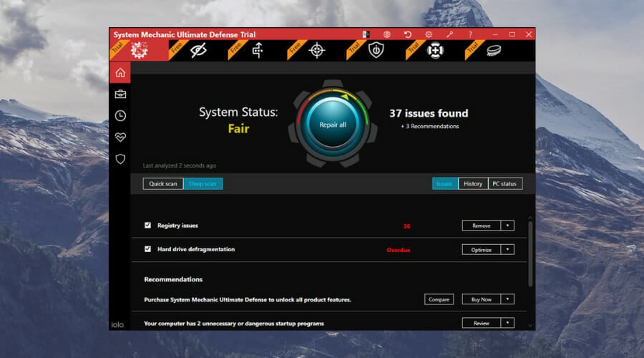The image size is (644, 358).
Task: Click the "Registry issues" label
Action: click(x=177, y=226)
